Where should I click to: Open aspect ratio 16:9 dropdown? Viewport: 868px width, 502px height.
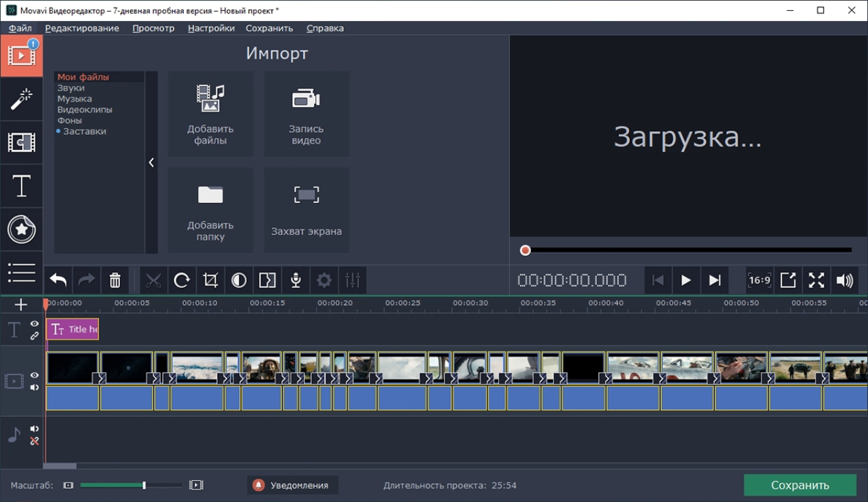759,280
